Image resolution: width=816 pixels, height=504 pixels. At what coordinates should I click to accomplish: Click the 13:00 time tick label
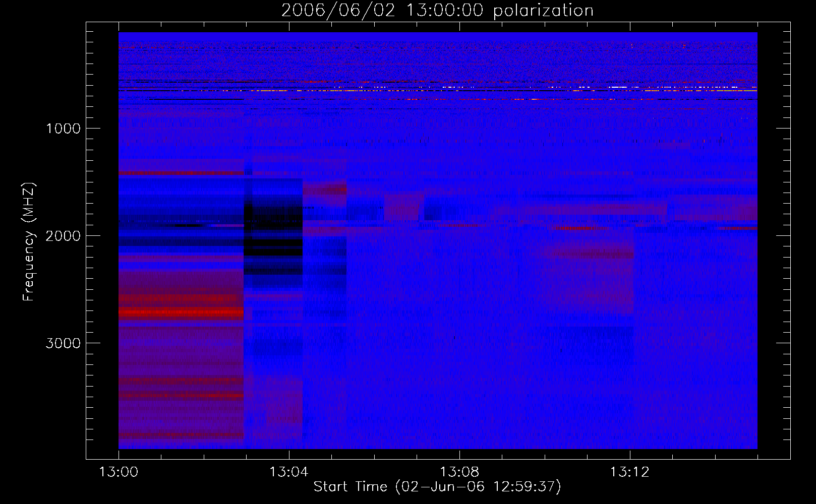[119, 472]
